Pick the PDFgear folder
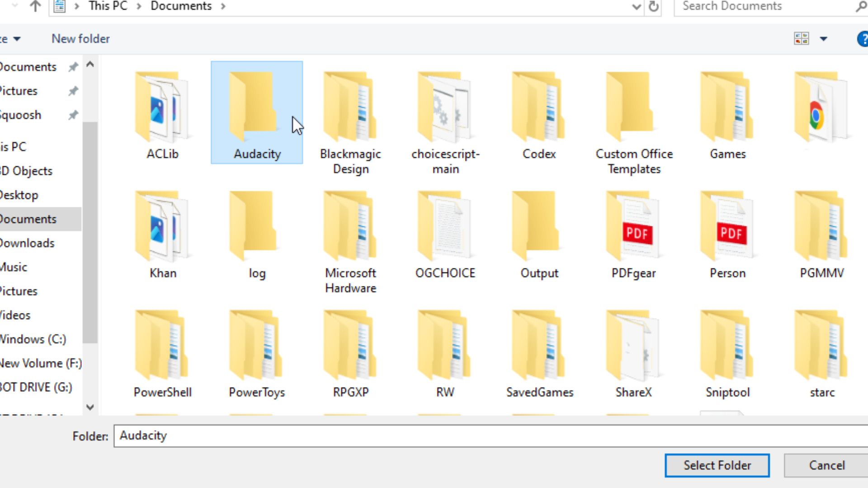This screenshot has width=868, height=488. coord(633,235)
